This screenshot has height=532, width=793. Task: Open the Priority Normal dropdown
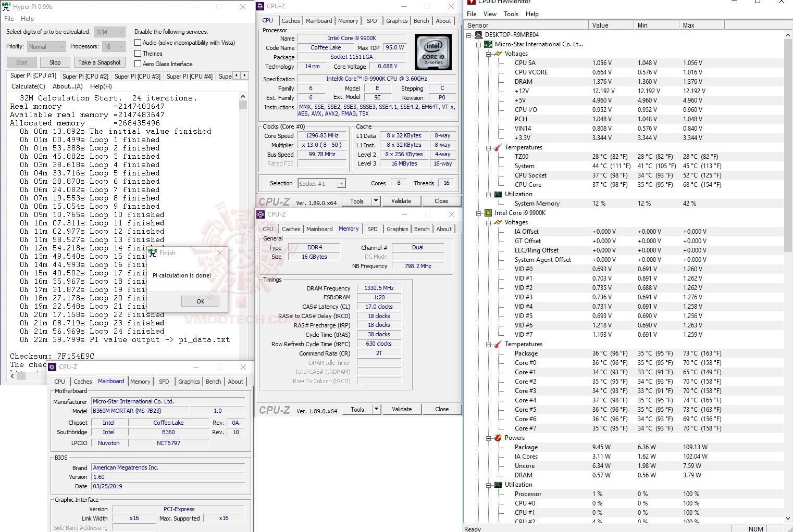coord(46,47)
